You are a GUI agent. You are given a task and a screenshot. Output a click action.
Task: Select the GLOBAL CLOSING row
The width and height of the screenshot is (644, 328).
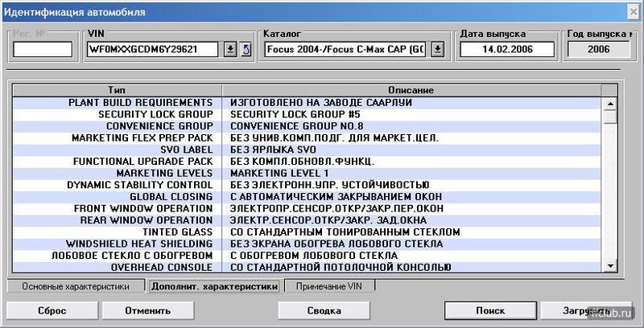click(307, 197)
